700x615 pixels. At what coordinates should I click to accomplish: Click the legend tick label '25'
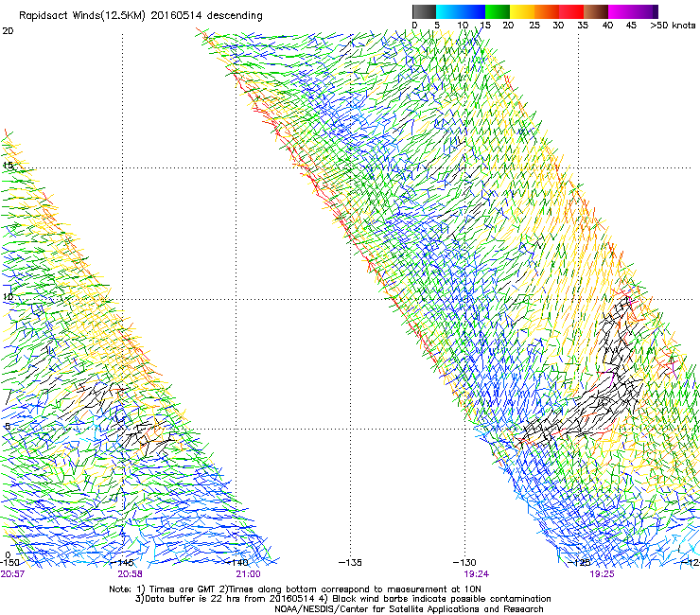tap(534, 26)
